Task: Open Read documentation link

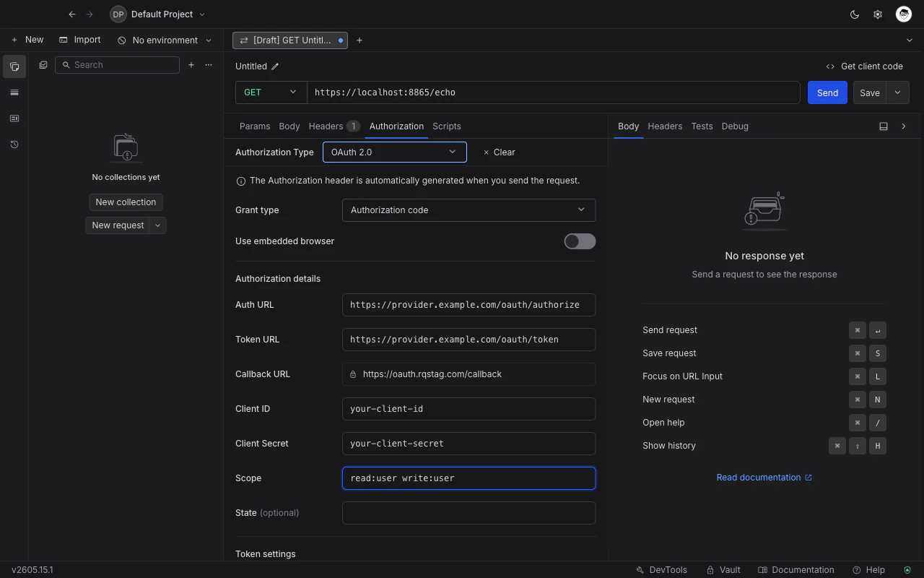Action: coord(764,478)
